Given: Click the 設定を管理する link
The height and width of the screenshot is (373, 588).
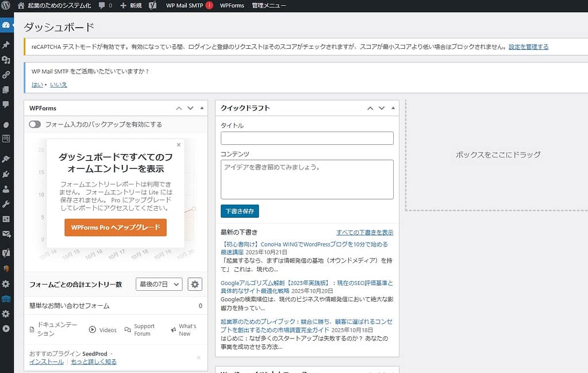Looking at the screenshot, I should (528, 47).
